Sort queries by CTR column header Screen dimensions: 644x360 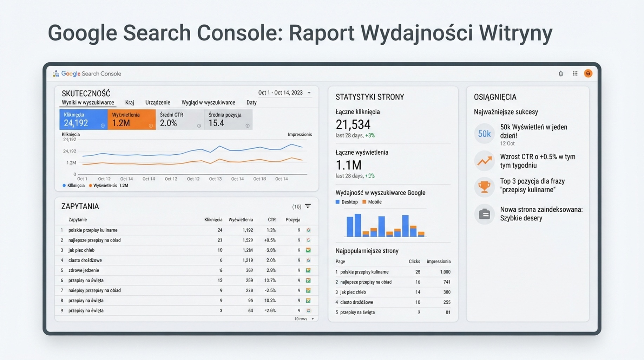(x=272, y=220)
